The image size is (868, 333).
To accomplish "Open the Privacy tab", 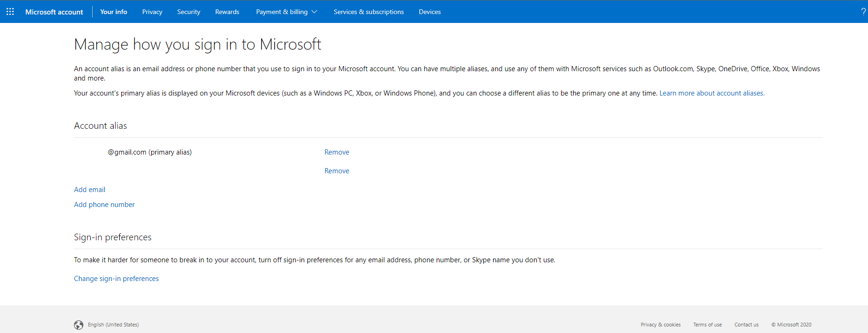I will 152,12.
